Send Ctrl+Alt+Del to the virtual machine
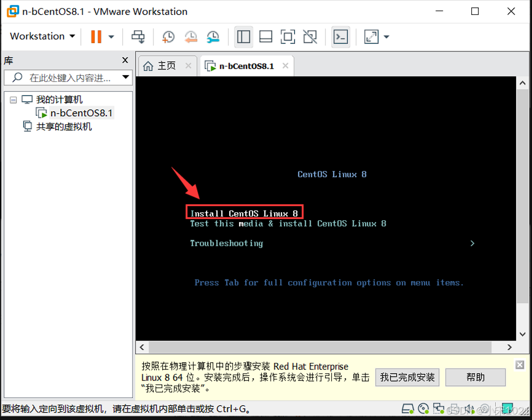This screenshot has height=420, width=532. 138,37
